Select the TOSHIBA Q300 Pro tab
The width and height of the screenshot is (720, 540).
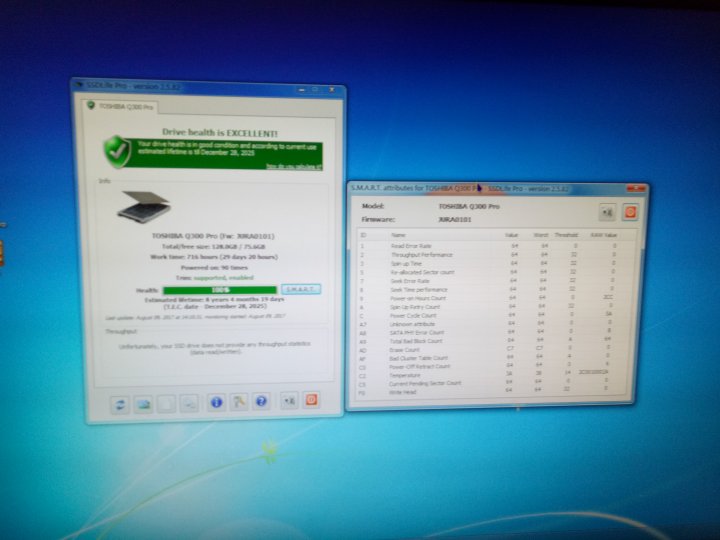(123, 106)
